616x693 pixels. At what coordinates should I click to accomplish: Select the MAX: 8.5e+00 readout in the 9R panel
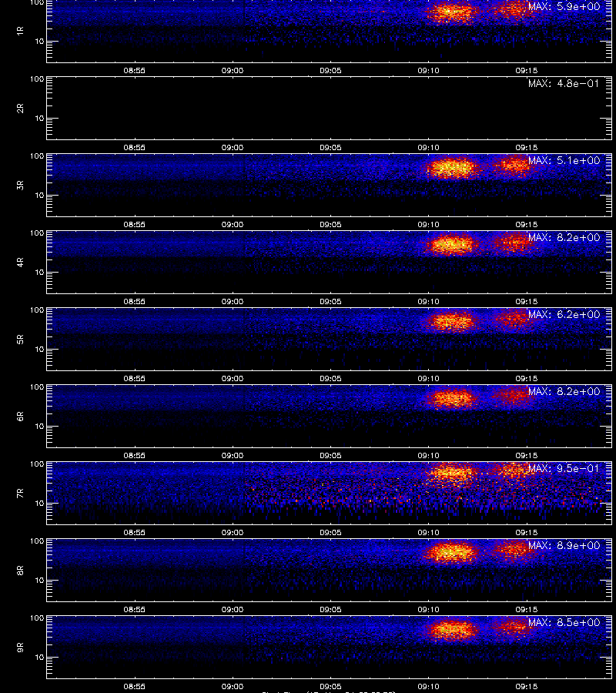564,622
